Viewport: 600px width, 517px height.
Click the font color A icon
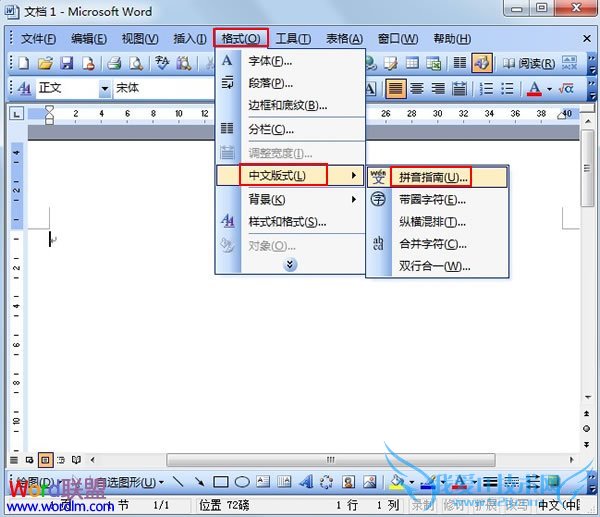pyautogui.click(x=534, y=89)
